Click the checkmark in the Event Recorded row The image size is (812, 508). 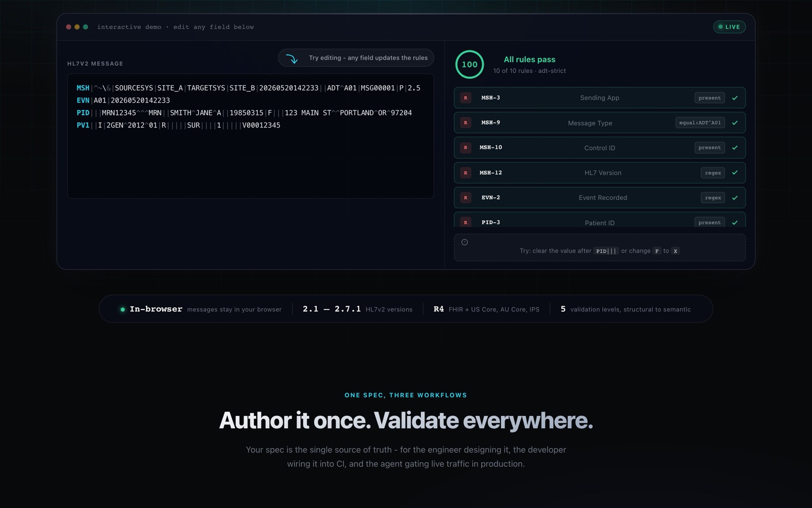[x=735, y=198]
